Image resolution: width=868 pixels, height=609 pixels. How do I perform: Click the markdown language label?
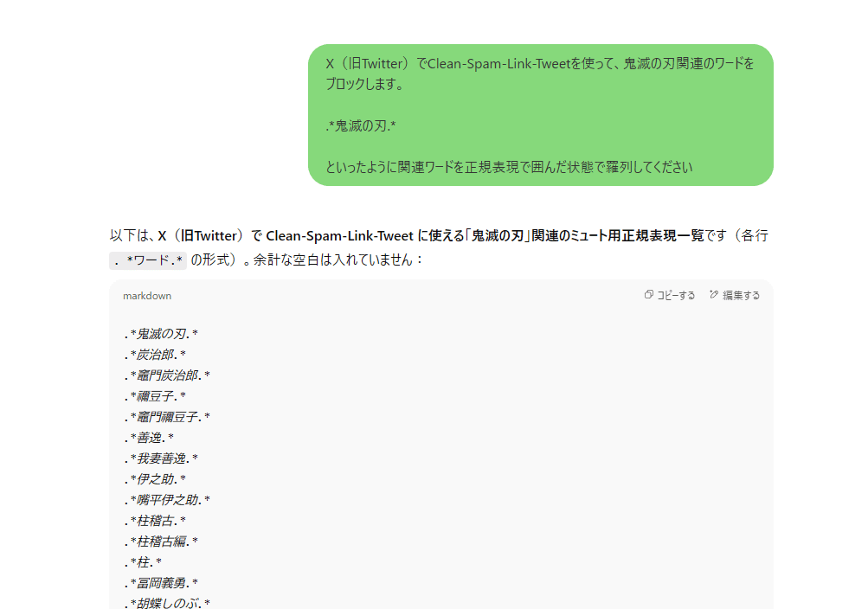coord(147,296)
